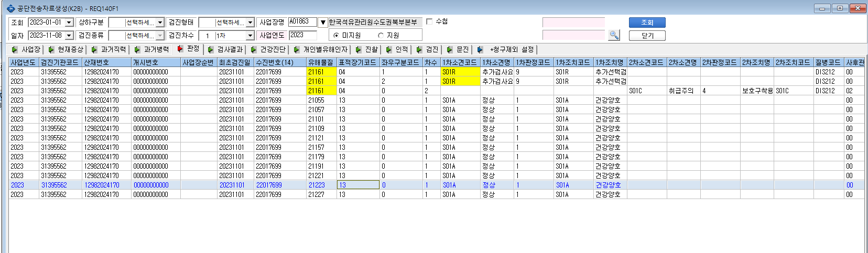Open the start date 2023-01-01 picker

pos(69,23)
